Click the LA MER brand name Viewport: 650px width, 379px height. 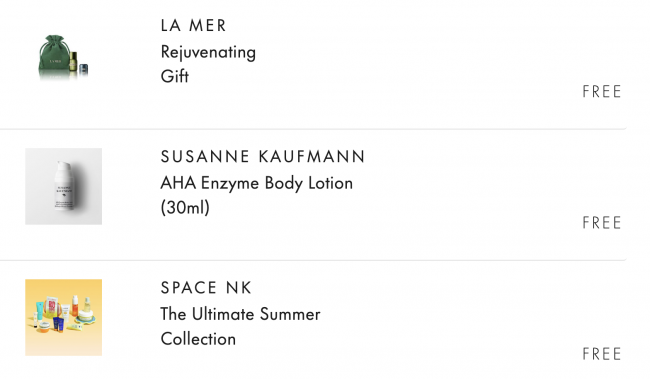tap(193, 26)
